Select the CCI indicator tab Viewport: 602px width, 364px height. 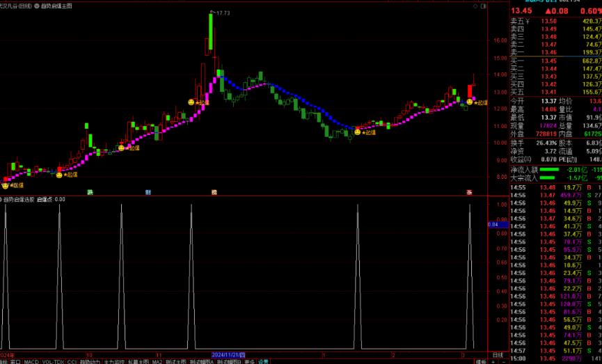point(72,362)
